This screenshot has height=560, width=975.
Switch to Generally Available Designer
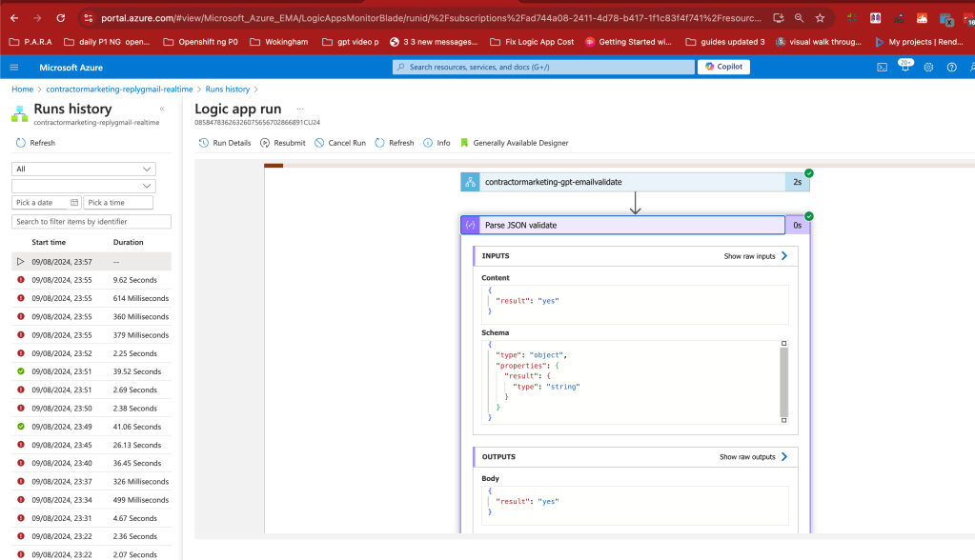pyautogui.click(x=515, y=143)
